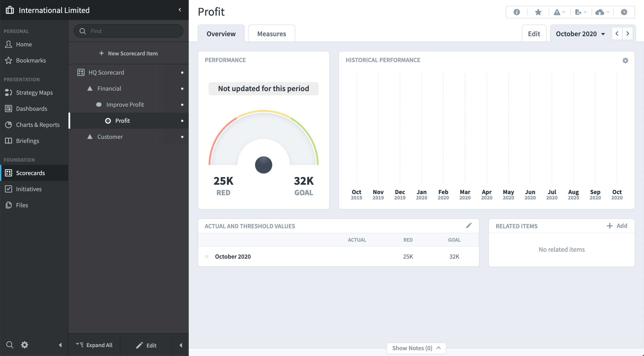The height and width of the screenshot is (356, 644).
Task: Switch to the Measures tab
Action: pos(271,33)
